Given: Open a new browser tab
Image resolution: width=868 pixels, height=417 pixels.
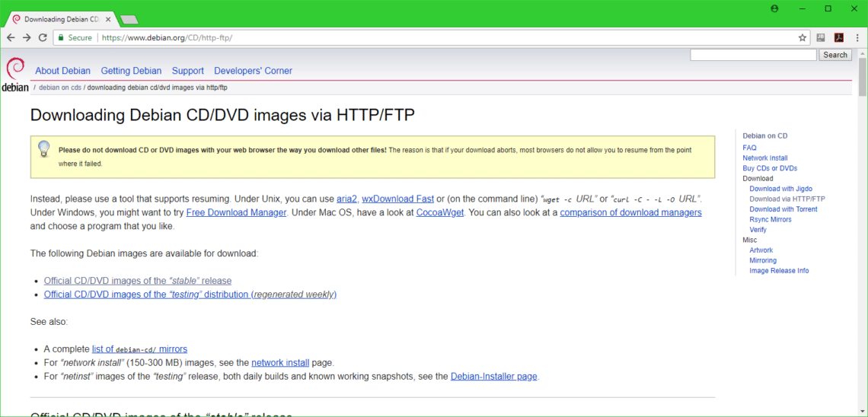Looking at the screenshot, I should coord(129,20).
